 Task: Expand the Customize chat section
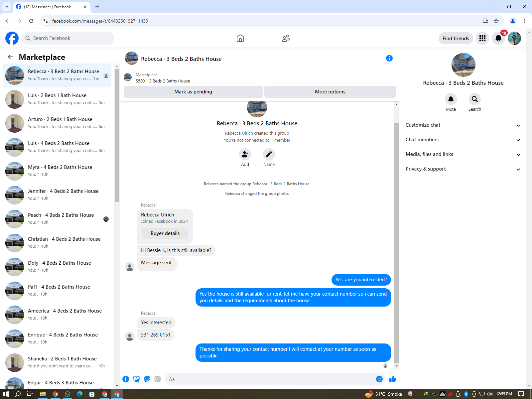[463, 125]
